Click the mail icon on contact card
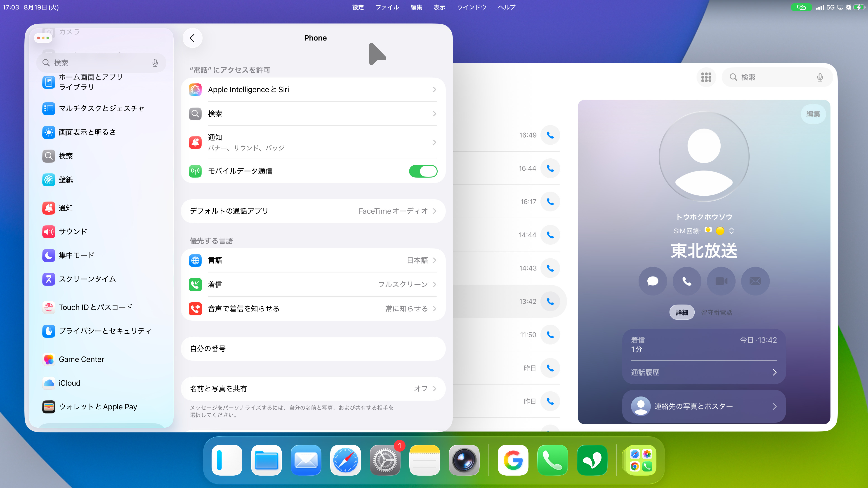This screenshot has height=488, width=868. 755,281
